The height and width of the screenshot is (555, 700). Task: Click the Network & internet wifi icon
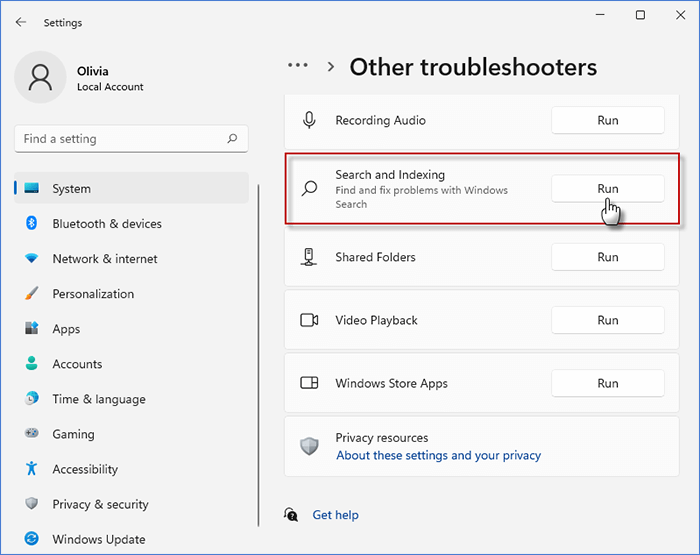[x=32, y=259]
